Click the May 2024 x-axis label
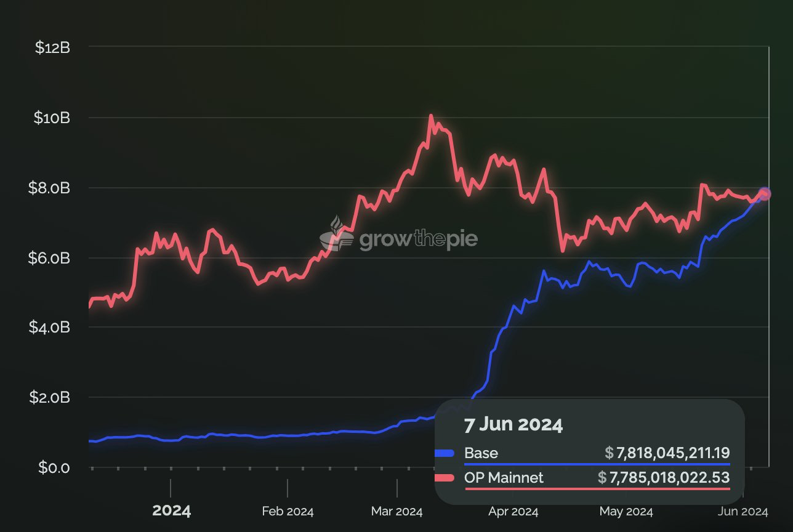This screenshot has height=532, width=793. (x=626, y=512)
